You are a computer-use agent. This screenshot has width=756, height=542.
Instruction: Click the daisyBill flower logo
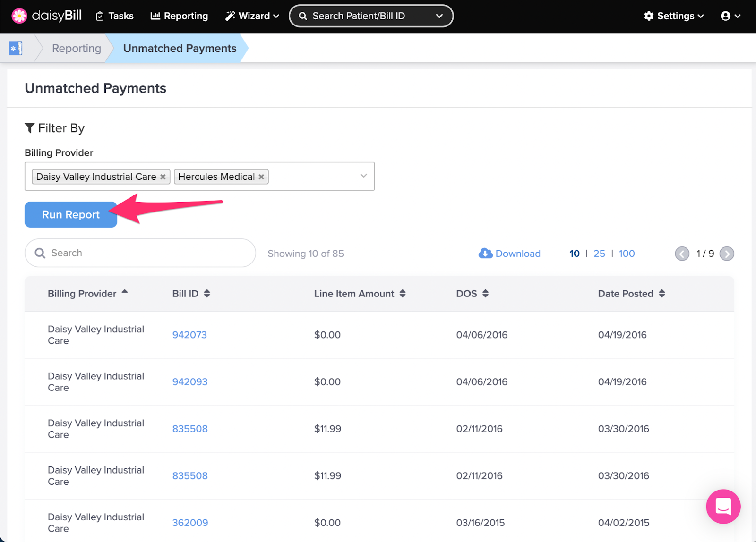19,16
